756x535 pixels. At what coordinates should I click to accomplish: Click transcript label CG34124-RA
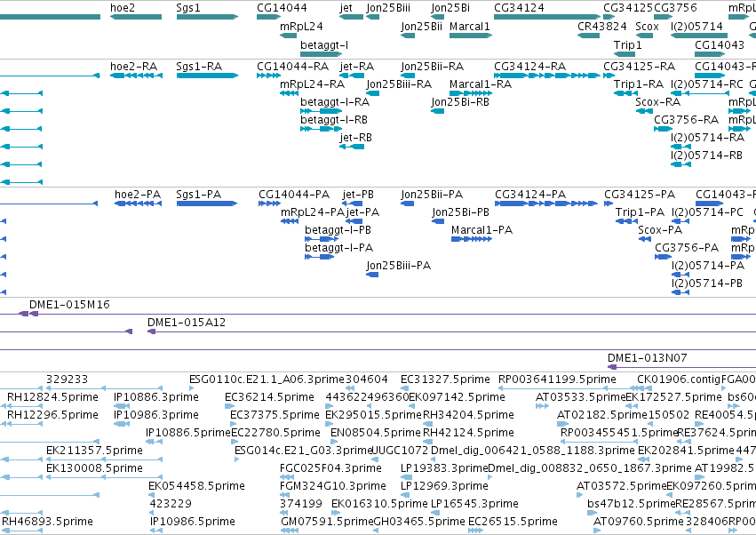[x=529, y=66]
